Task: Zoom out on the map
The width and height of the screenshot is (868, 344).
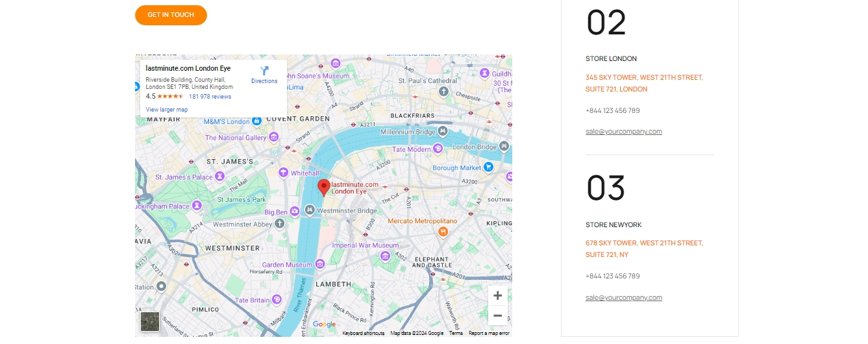Action: (497, 315)
